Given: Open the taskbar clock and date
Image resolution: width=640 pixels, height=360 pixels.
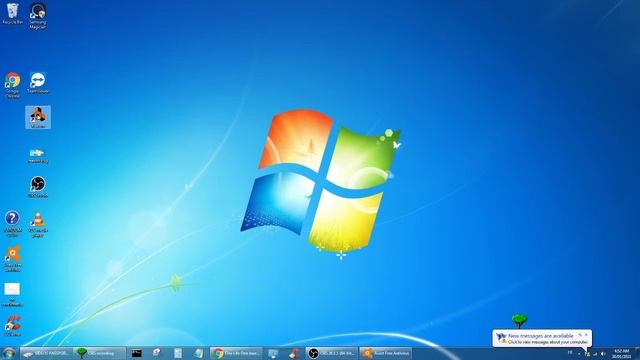Looking at the screenshot, I should click(x=621, y=353).
